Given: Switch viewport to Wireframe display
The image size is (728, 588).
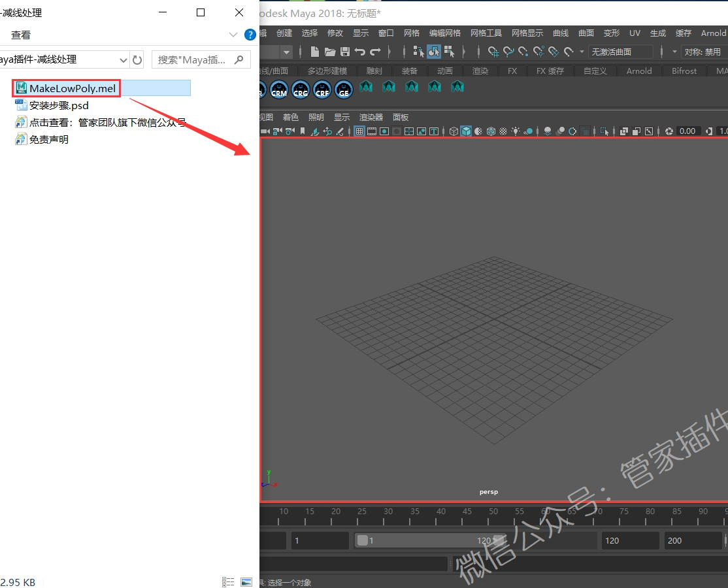Looking at the screenshot, I should tap(454, 131).
